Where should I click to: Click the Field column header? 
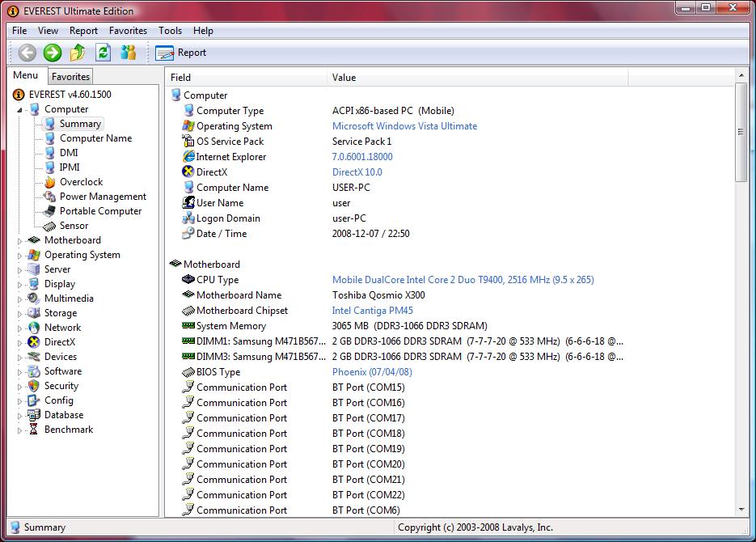tap(247, 77)
